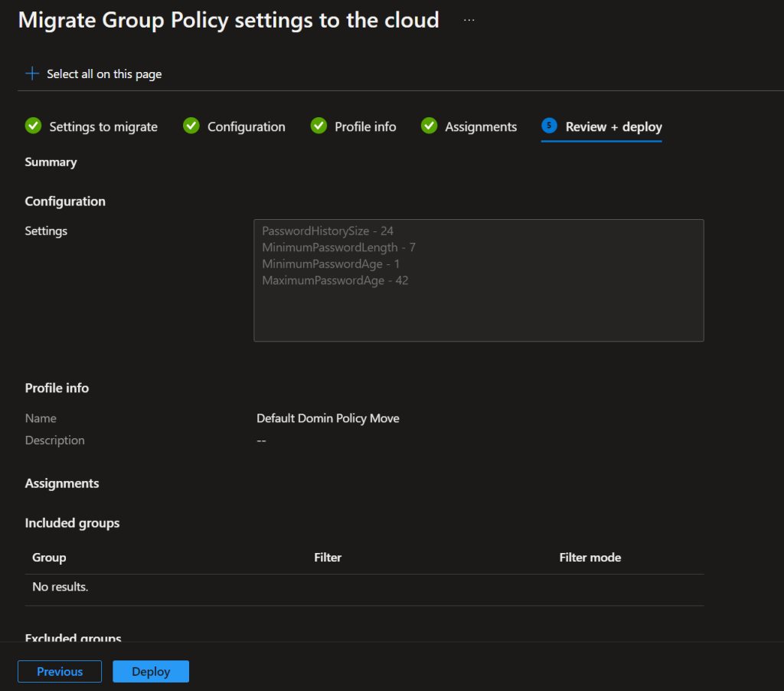Click the Filter column header
The width and height of the screenshot is (784, 691).
(328, 558)
